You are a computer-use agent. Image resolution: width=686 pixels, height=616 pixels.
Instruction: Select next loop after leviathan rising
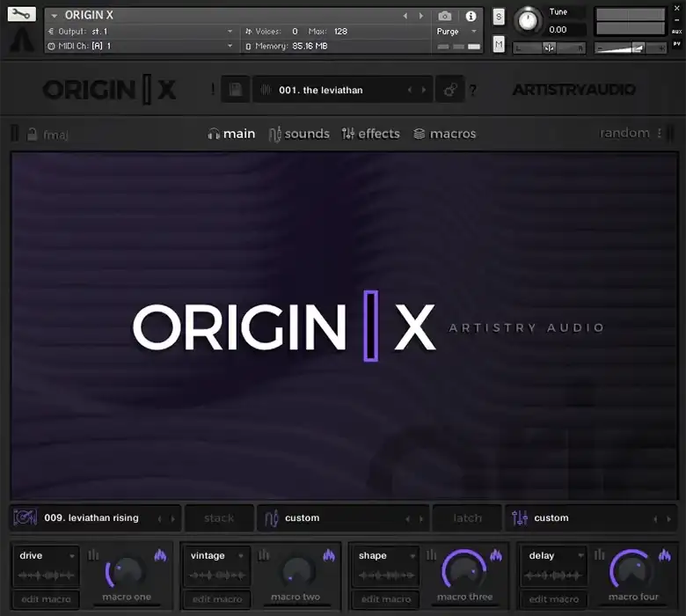[x=173, y=519]
